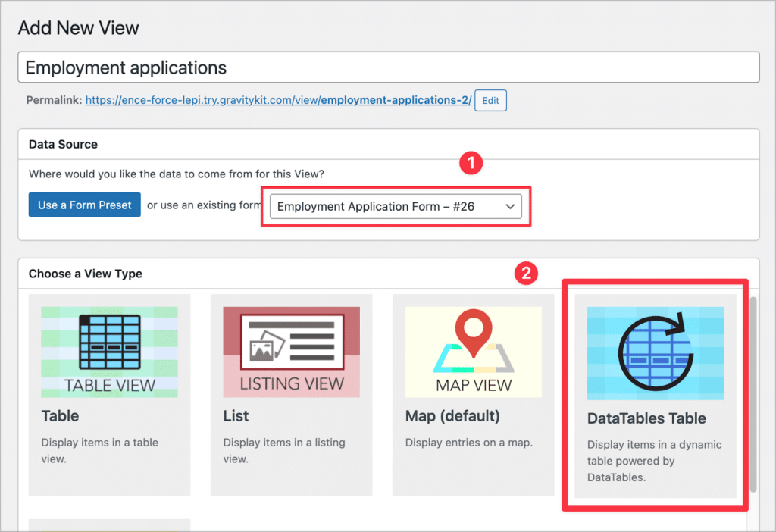The height and width of the screenshot is (532, 776).
Task: Open the existing form dropdown
Action: point(396,206)
